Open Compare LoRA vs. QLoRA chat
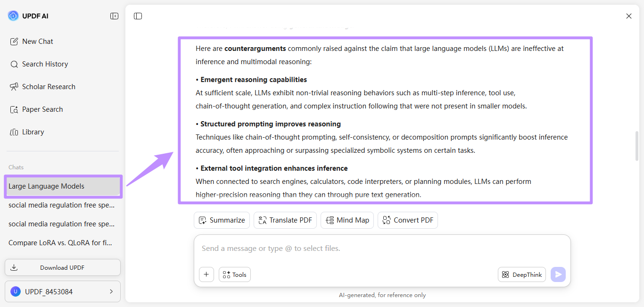The image size is (644, 307). click(62, 243)
